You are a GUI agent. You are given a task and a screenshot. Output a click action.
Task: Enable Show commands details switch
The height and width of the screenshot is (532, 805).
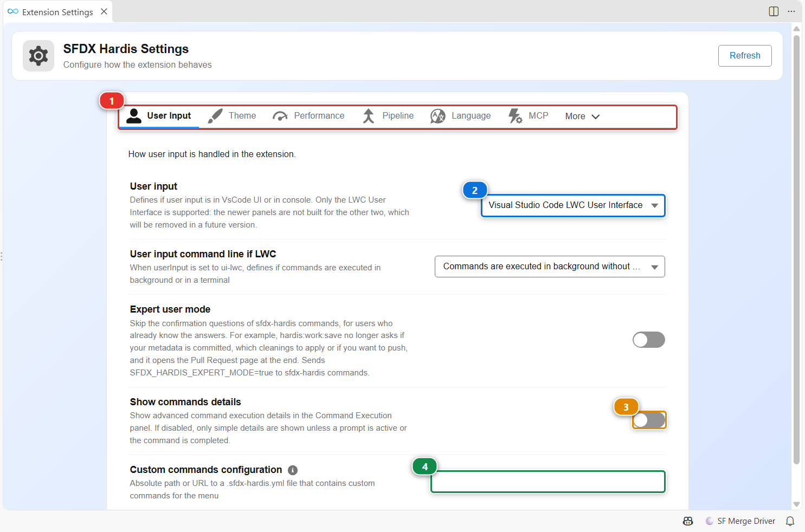click(649, 420)
